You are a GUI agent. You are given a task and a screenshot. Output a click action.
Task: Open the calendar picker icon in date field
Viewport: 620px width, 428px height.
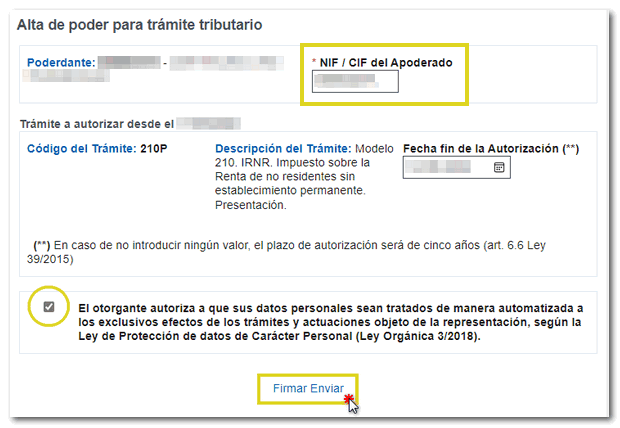coord(499,168)
